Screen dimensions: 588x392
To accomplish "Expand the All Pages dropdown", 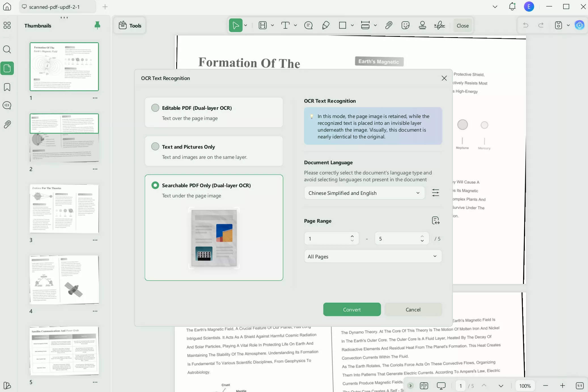I will click(372, 256).
